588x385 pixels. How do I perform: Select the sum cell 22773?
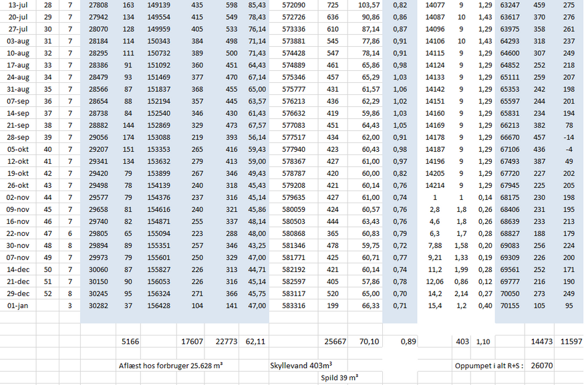[226, 342]
